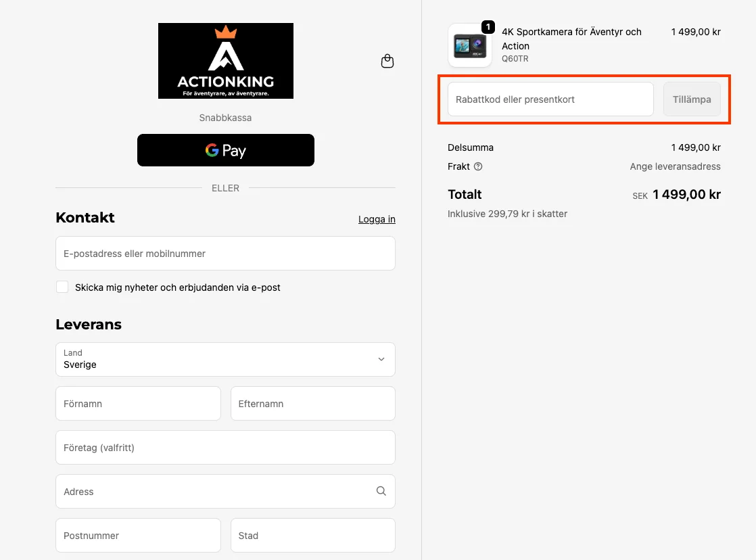
Task: Click the Q60TR product variant text
Action: 515,59
